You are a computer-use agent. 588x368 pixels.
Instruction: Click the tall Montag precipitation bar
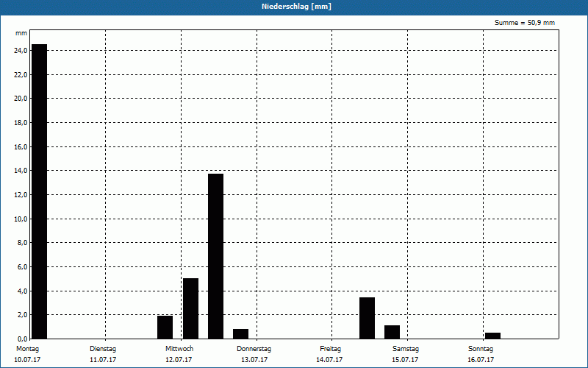[40, 191]
